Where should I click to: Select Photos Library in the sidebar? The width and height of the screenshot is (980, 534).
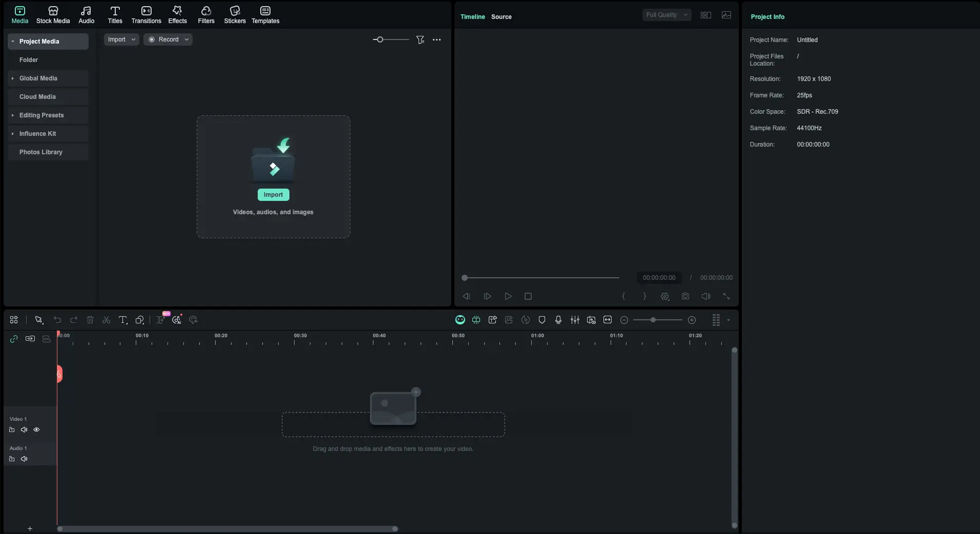41,152
